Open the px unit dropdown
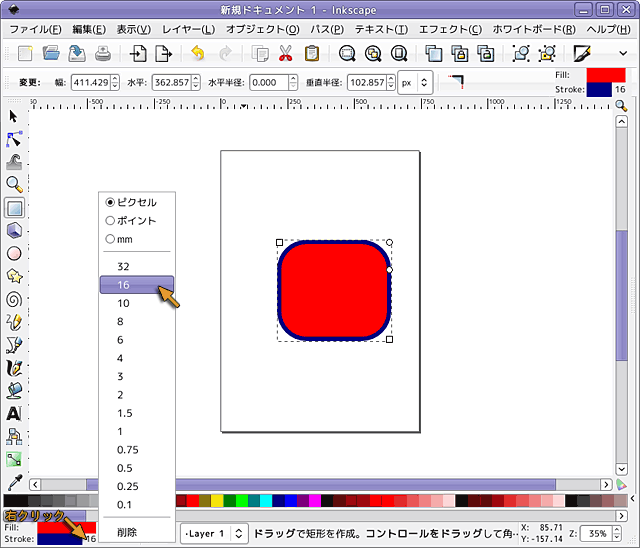Image resolution: width=640 pixels, height=548 pixels. pos(415,83)
